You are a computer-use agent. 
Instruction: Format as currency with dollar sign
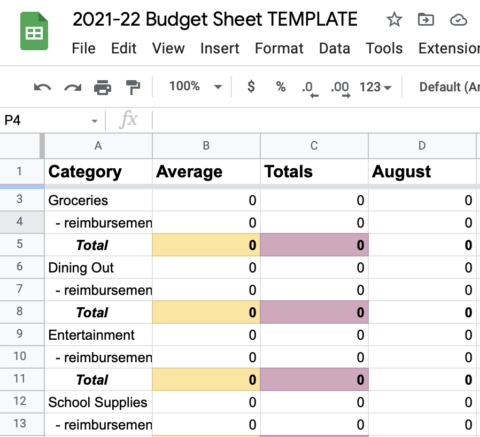coord(251,87)
